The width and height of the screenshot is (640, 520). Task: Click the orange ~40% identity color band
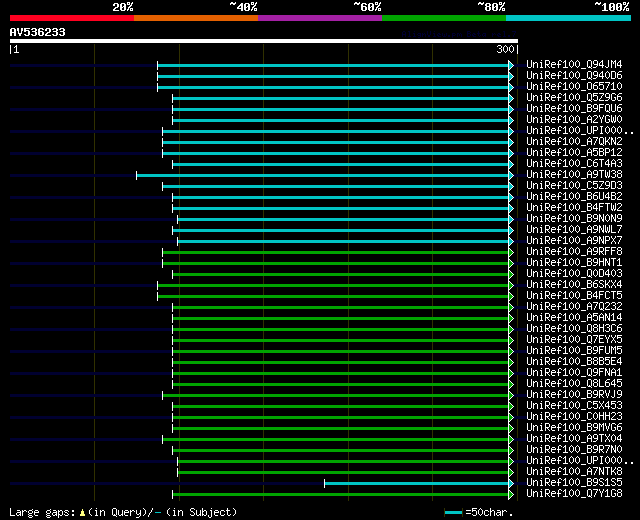[196, 18]
